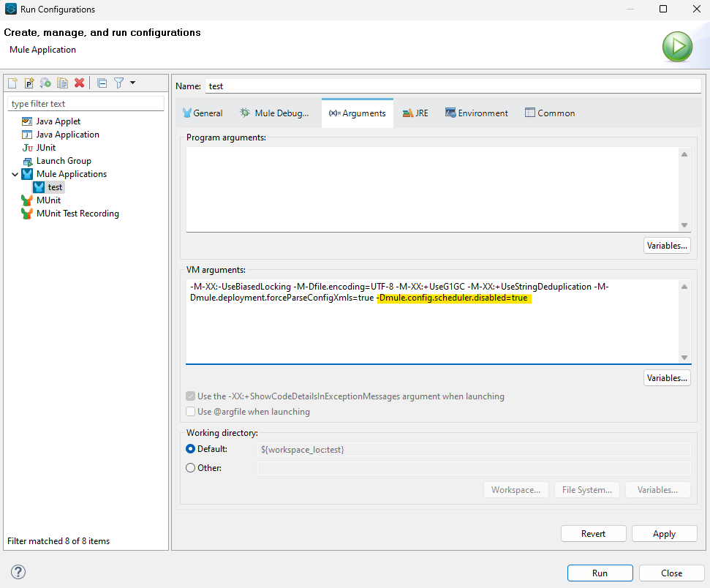
Task: Click inside Program arguments text area
Action: click(432, 189)
